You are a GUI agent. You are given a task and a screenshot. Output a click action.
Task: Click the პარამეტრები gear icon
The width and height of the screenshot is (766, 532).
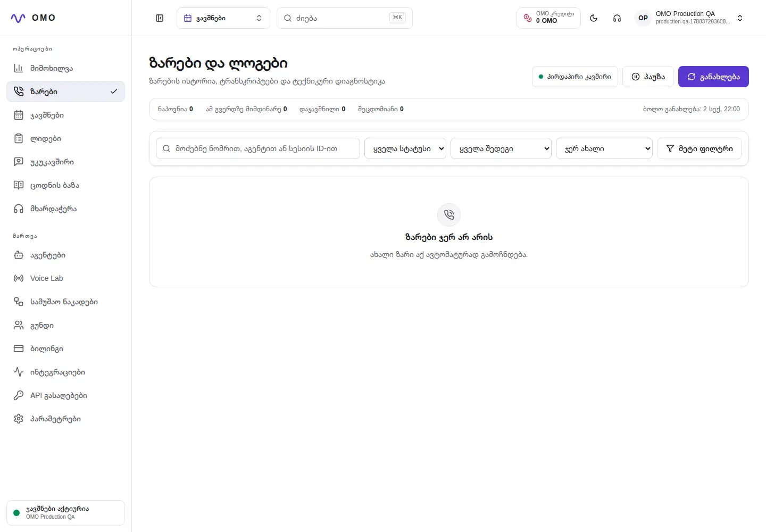click(x=19, y=419)
